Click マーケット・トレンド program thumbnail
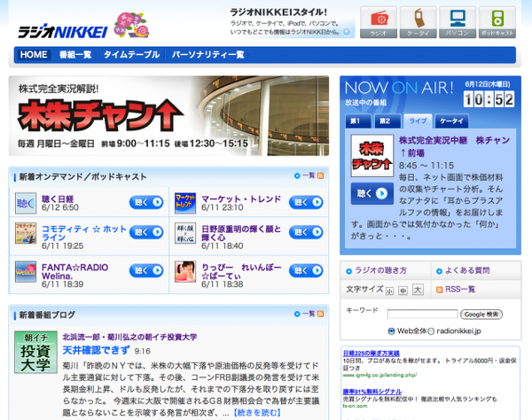 (185, 204)
